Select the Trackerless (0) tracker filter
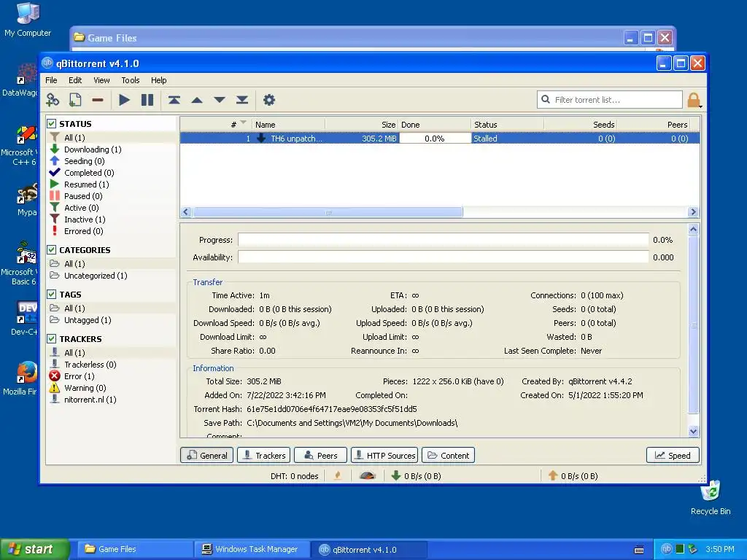 click(x=90, y=365)
